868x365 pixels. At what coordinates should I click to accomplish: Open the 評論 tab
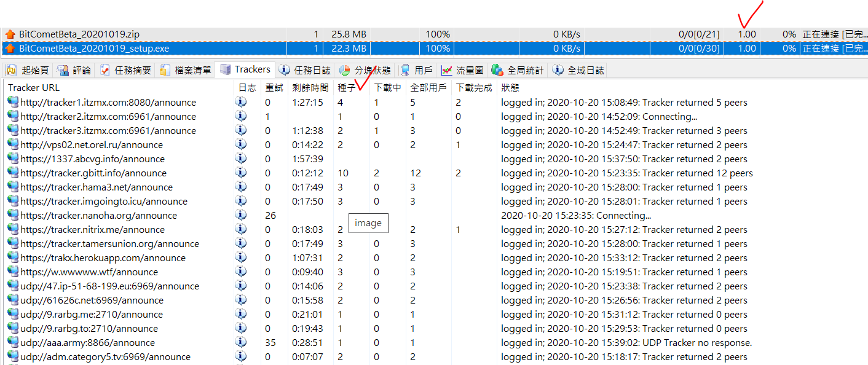[x=74, y=70]
